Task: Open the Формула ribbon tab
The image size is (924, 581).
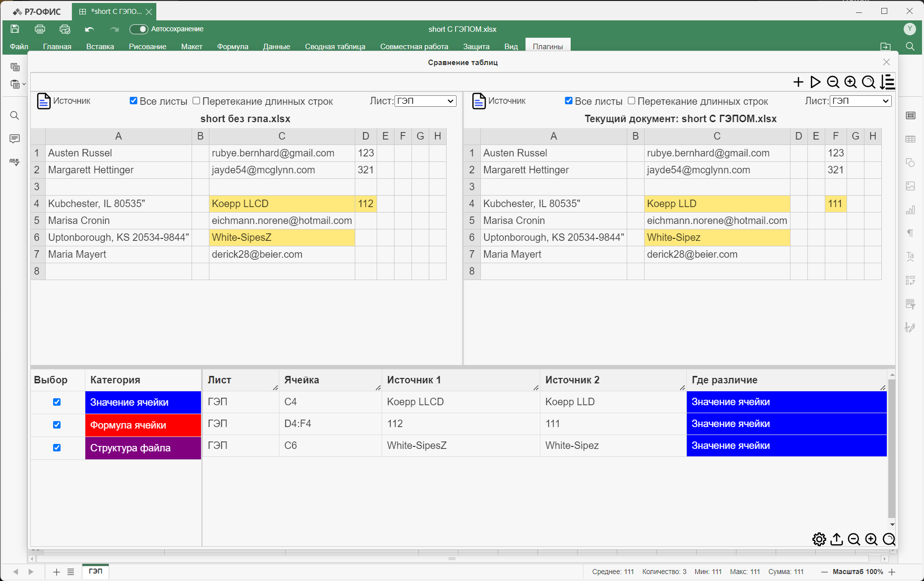Action: 232,47
